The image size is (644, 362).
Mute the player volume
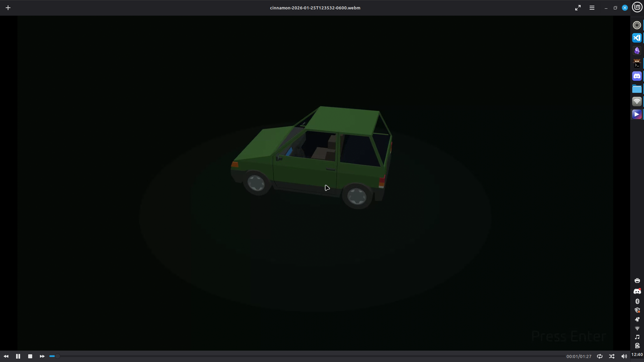[624, 356]
